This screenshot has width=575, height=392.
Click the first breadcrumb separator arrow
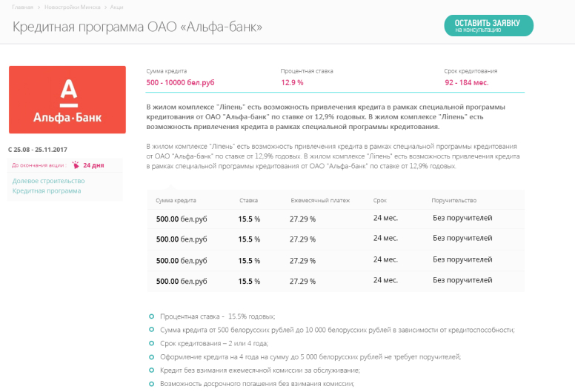pyautogui.click(x=39, y=6)
